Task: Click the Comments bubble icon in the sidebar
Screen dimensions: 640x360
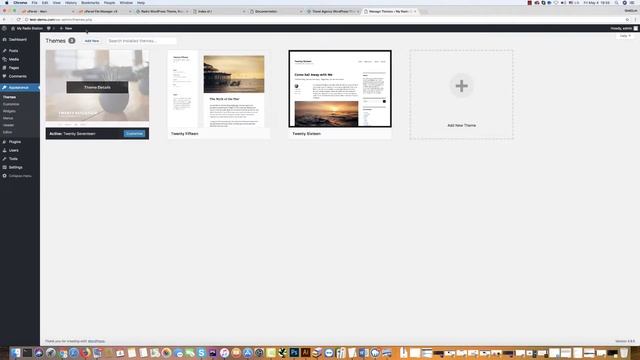Action: point(4,76)
